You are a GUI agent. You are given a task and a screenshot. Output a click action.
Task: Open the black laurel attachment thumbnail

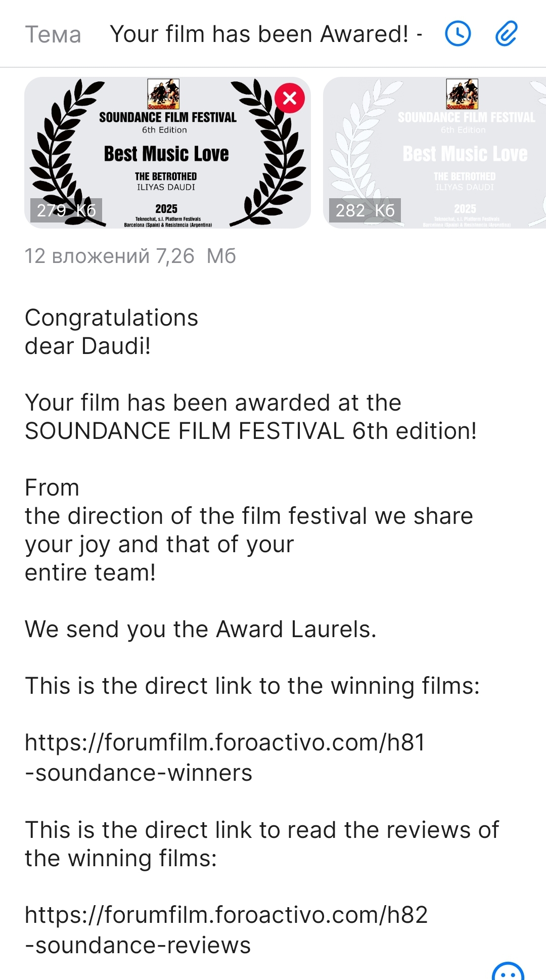pyautogui.click(x=167, y=153)
